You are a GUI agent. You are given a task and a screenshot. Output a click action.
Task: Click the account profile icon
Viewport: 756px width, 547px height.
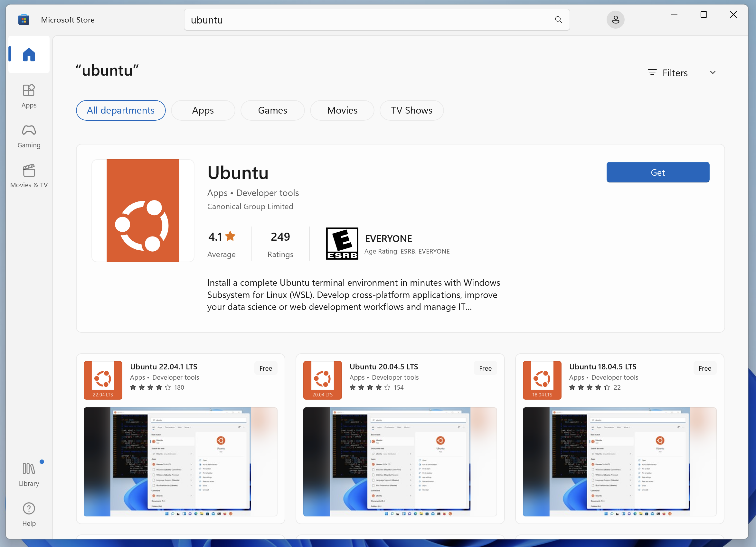click(x=615, y=20)
